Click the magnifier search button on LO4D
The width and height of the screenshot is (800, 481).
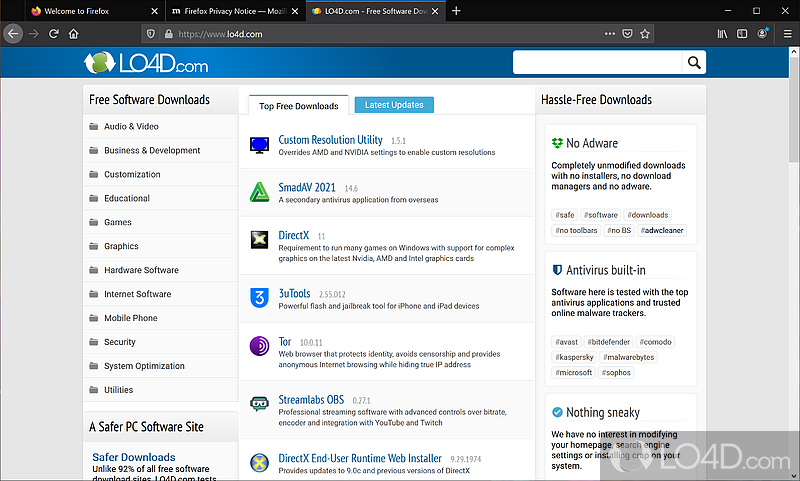693,63
